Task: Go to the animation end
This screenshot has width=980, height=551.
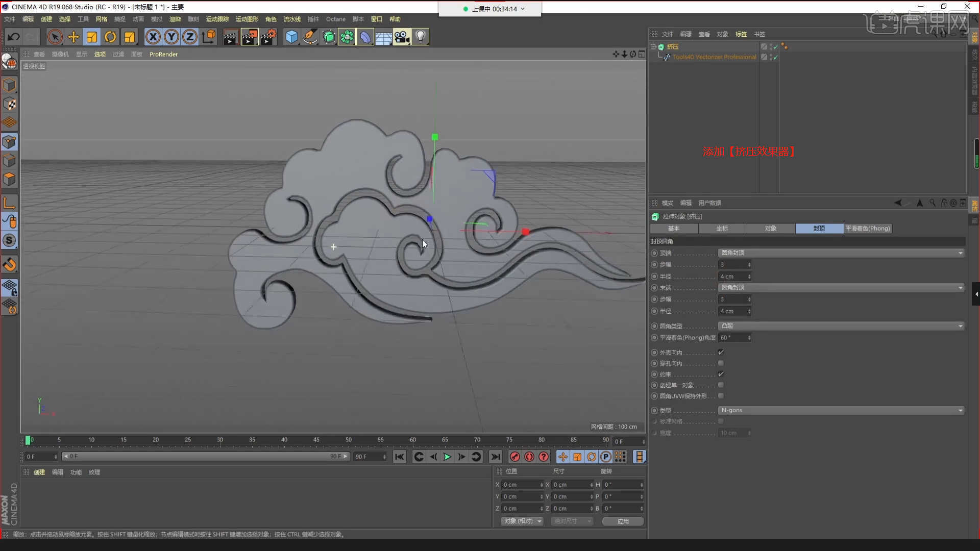Action: 495,457
